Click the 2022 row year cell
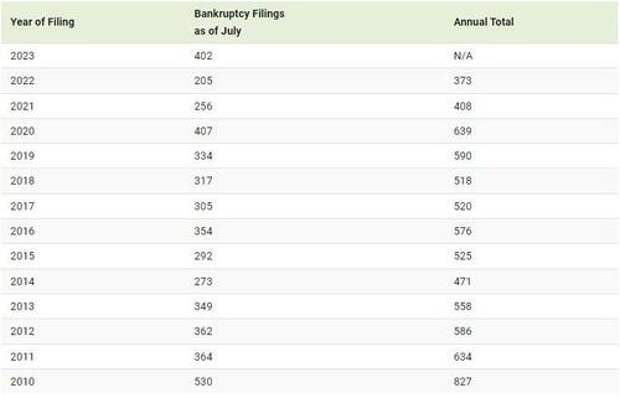 coord(23,81)
